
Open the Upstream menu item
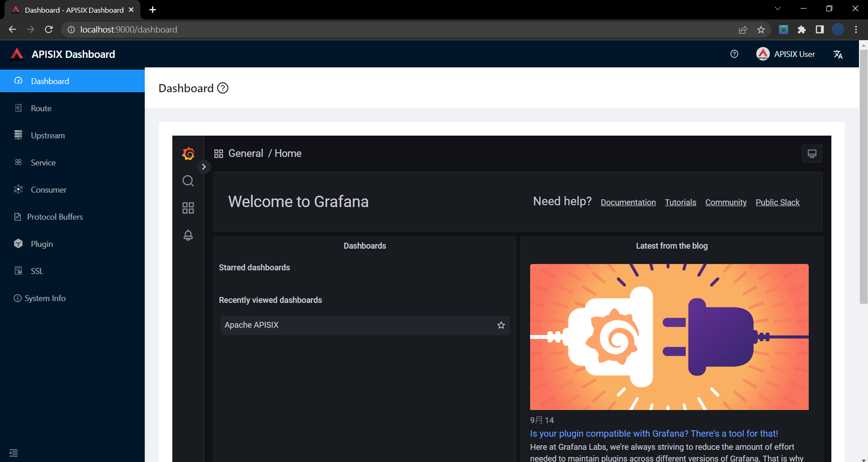pos(72,135)
